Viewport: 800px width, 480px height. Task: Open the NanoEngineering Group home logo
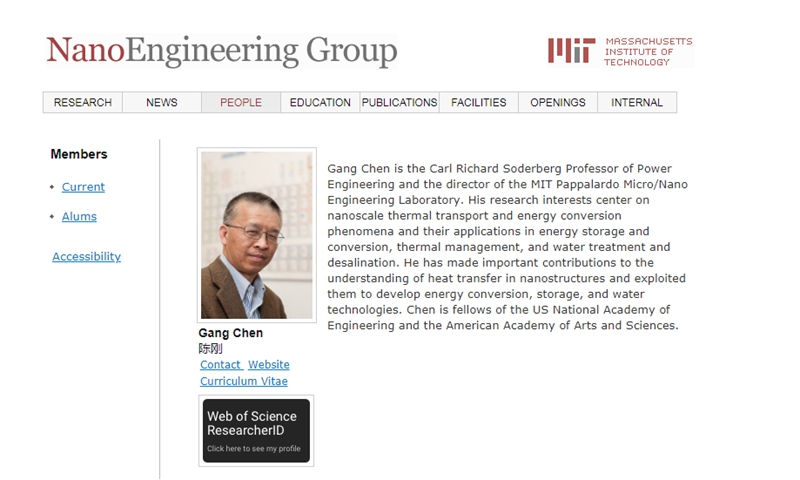[221, 51]
